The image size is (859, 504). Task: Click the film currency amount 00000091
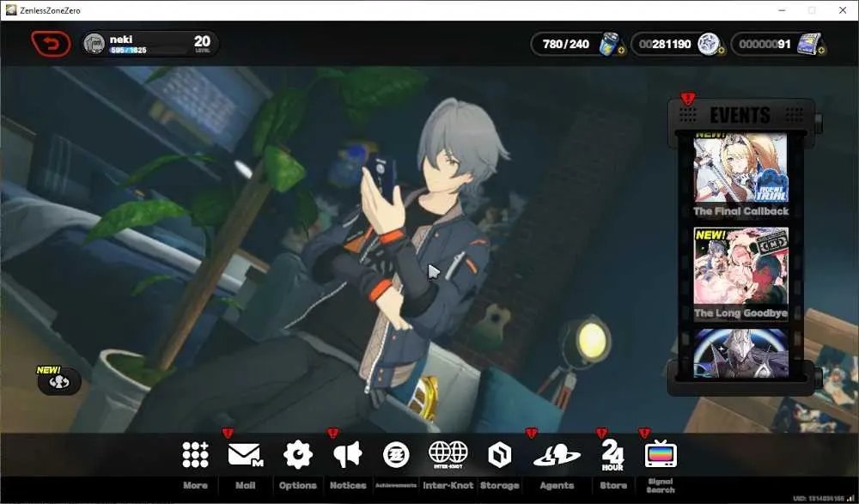[765, 44]
